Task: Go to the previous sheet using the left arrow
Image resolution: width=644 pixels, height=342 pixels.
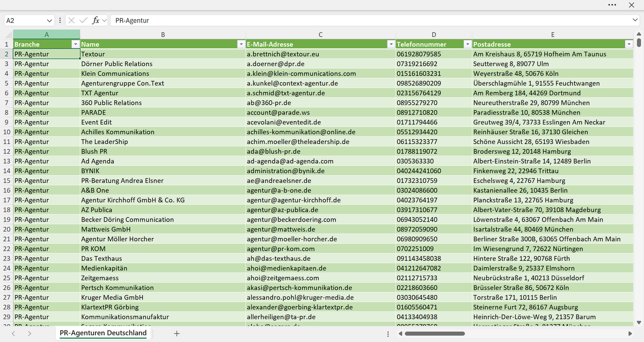Action: pyautogui.click(x=13, y=334)
